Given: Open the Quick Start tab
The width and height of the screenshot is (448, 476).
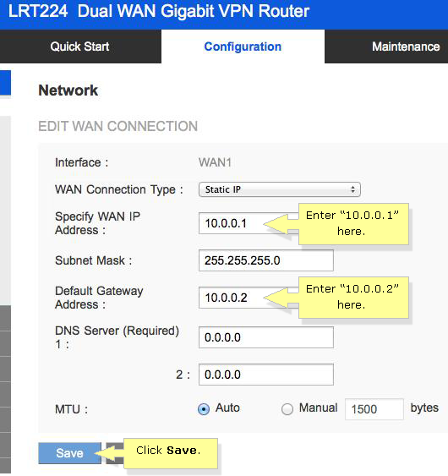Looking at the screenshot, I should pyautogui.click(x=79, y=47).
